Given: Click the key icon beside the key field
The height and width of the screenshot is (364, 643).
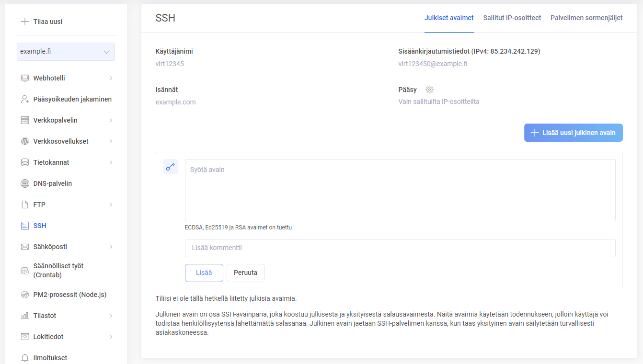Looking at the screenshot, I should click(x=171, y=167).
